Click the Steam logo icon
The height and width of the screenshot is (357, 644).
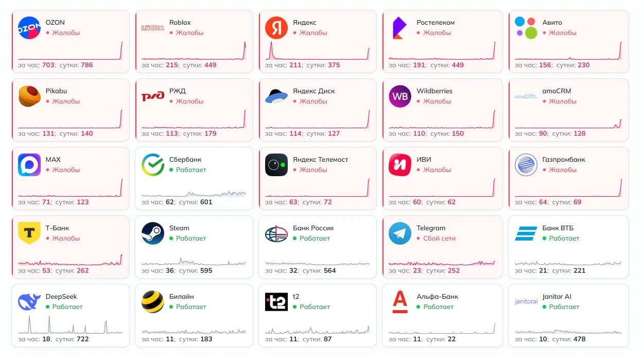tap(153, 233)
